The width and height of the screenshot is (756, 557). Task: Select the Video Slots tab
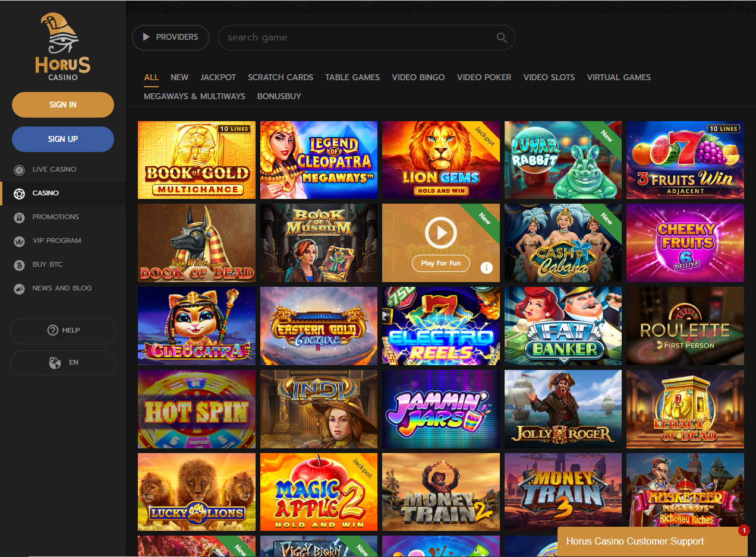point(549,77)
